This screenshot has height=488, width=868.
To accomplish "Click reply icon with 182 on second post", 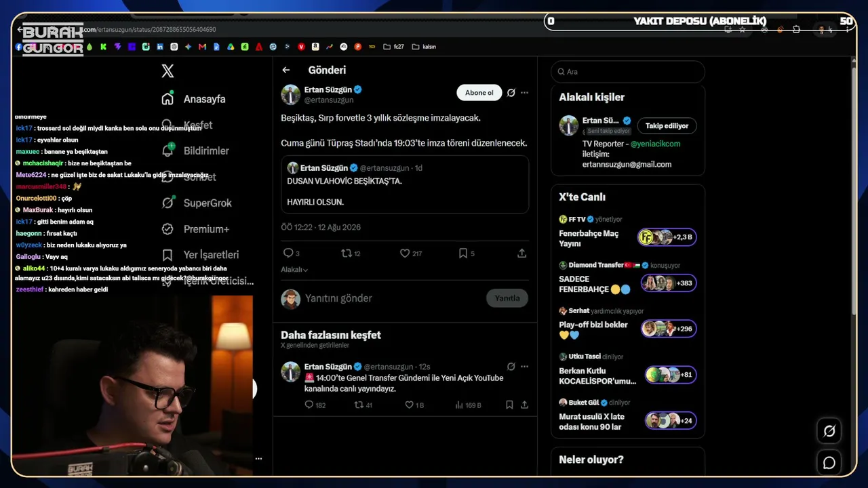I will (x=309, y=405).
